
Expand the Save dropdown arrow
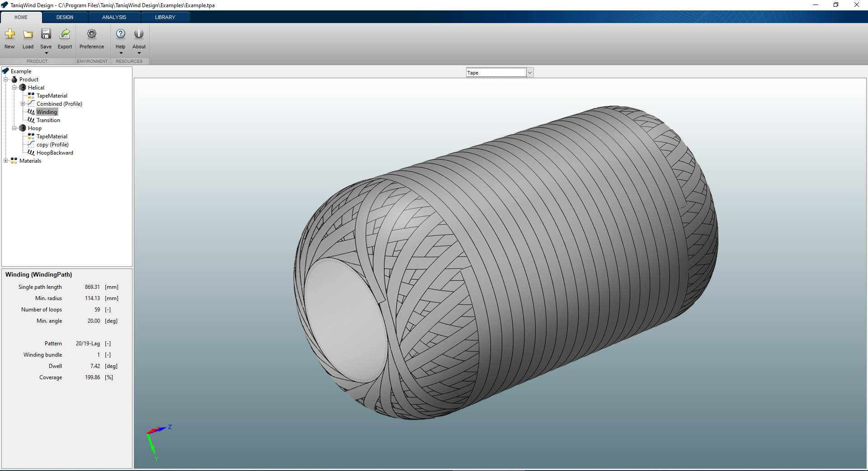[46, 53]
